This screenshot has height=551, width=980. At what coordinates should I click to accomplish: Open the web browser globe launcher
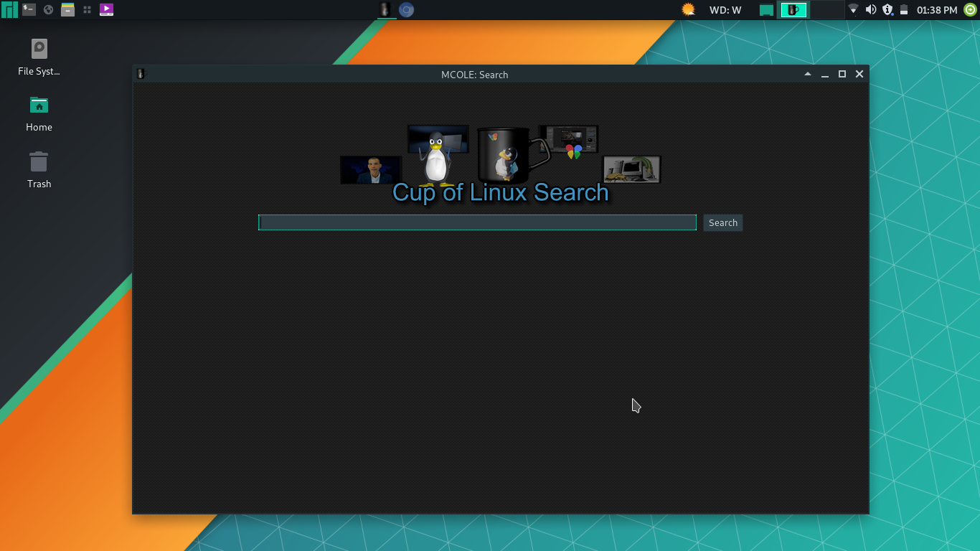click(x=48, y=10)
